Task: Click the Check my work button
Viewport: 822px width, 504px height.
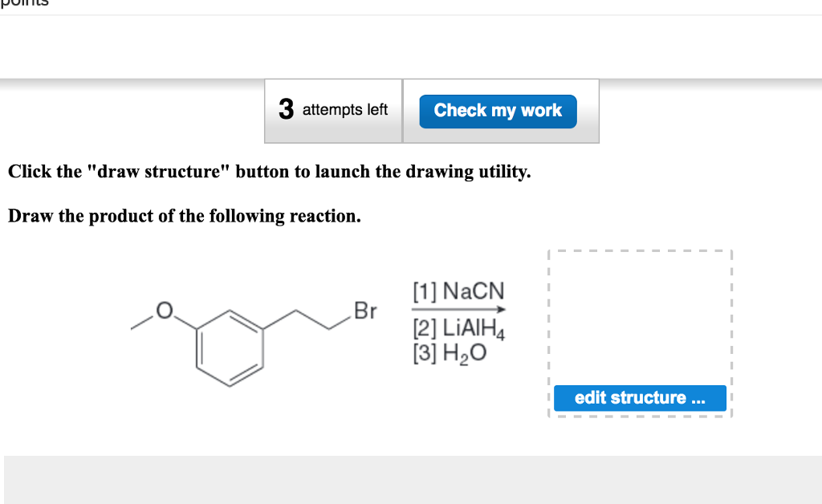Action: click(498, 112)
